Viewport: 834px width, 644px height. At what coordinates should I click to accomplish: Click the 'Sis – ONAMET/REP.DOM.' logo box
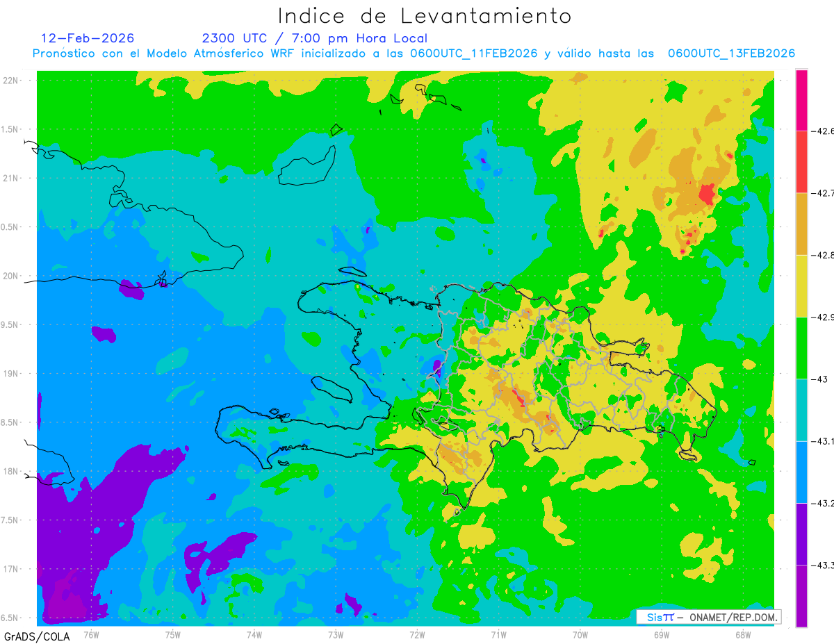709,617
